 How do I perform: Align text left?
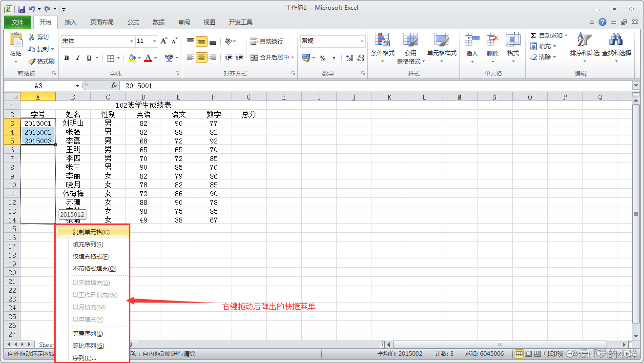[x=190, y=58]
